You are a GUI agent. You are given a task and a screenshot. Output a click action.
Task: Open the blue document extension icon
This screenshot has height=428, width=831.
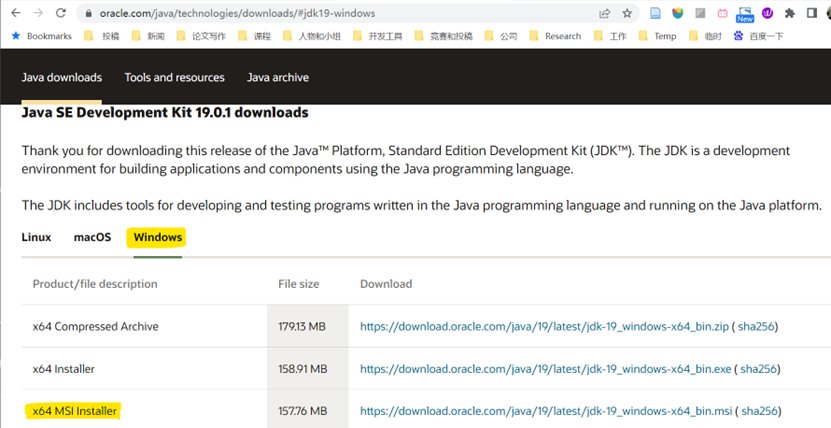656,13
